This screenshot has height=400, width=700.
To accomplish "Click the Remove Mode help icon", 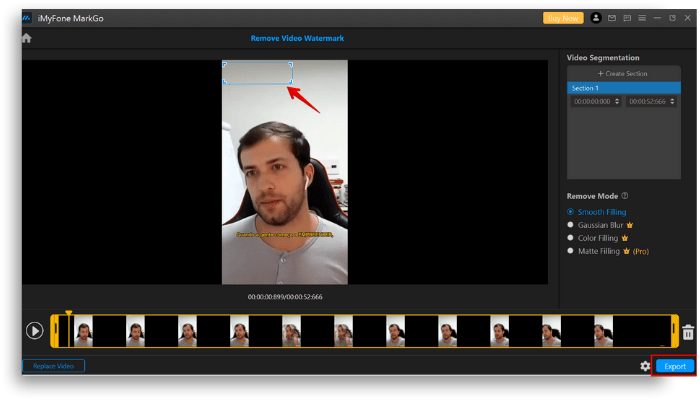I will tap(625, 196).
